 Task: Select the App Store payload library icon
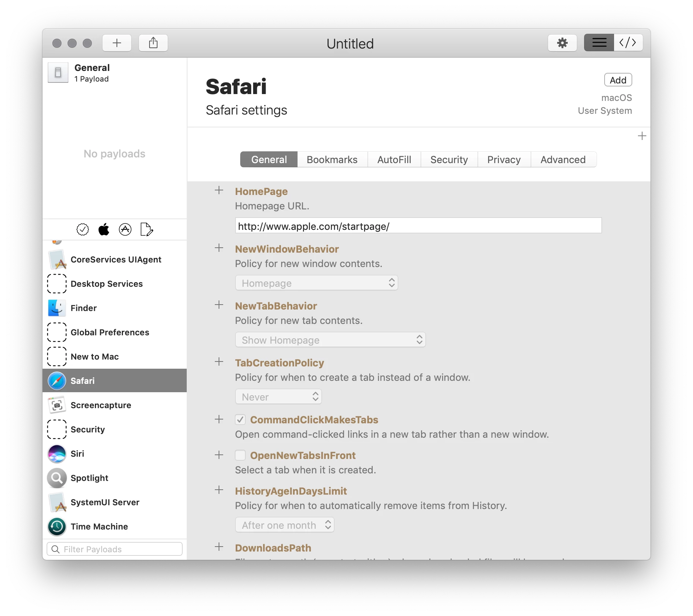[x=125, y=229]
